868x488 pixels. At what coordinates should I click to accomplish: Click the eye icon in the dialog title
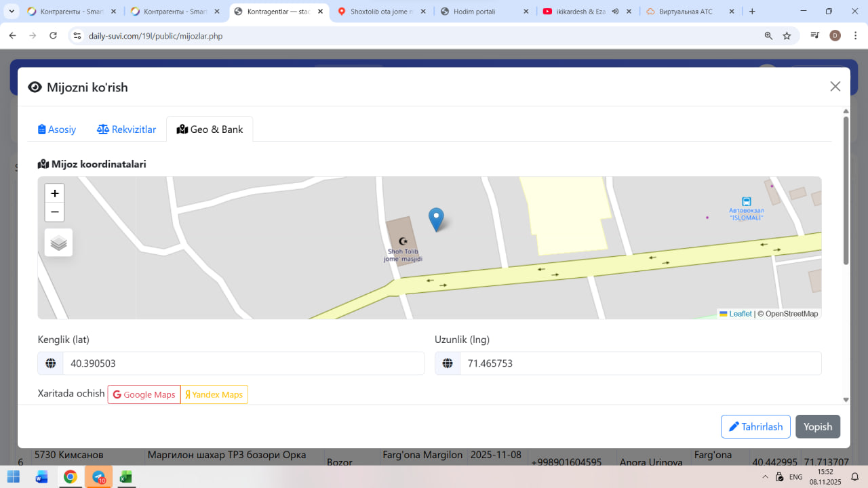tap(35, 87)
